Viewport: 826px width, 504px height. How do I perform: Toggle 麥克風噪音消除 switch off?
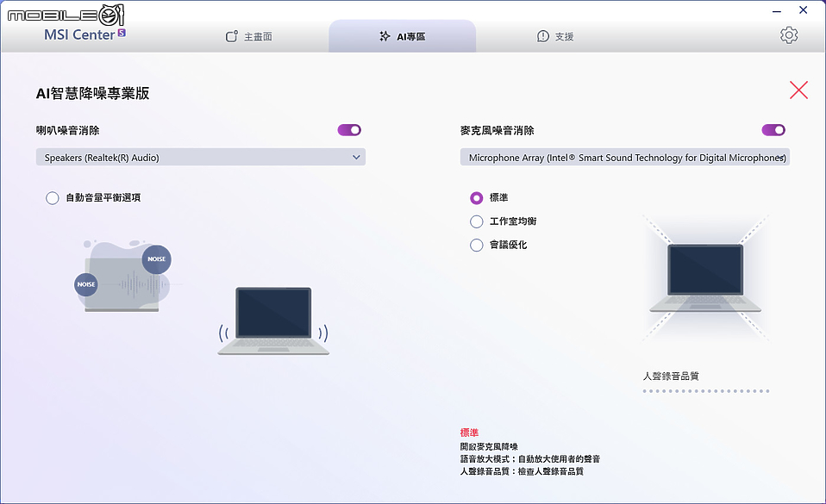773,130
